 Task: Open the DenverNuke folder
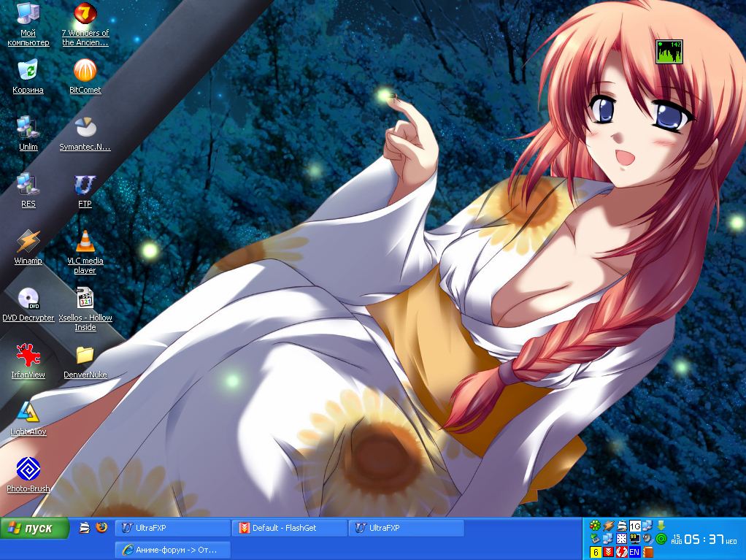85,361
